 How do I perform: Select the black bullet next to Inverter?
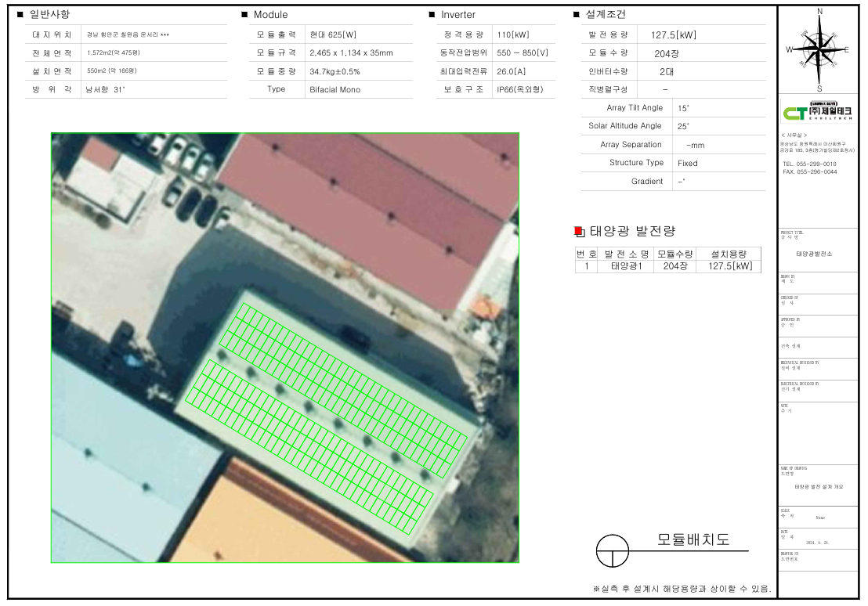coord(432,15)
